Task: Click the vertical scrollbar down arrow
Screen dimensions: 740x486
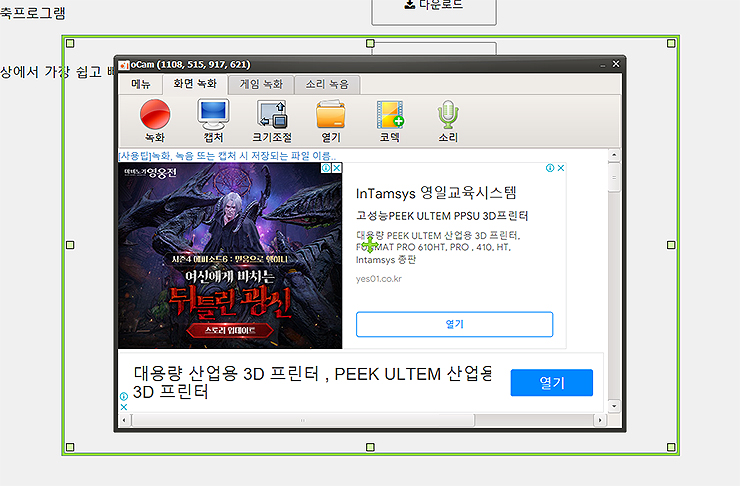Action: [614, 406]
